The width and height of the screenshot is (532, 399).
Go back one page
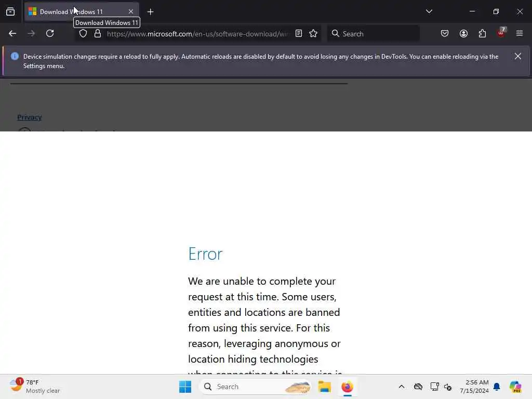[x=12, y=33]
